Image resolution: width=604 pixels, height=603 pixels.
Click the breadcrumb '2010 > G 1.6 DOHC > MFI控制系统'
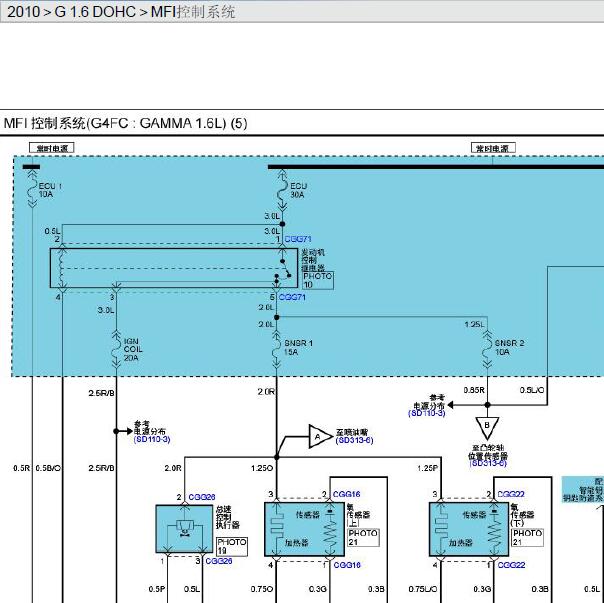121,12
